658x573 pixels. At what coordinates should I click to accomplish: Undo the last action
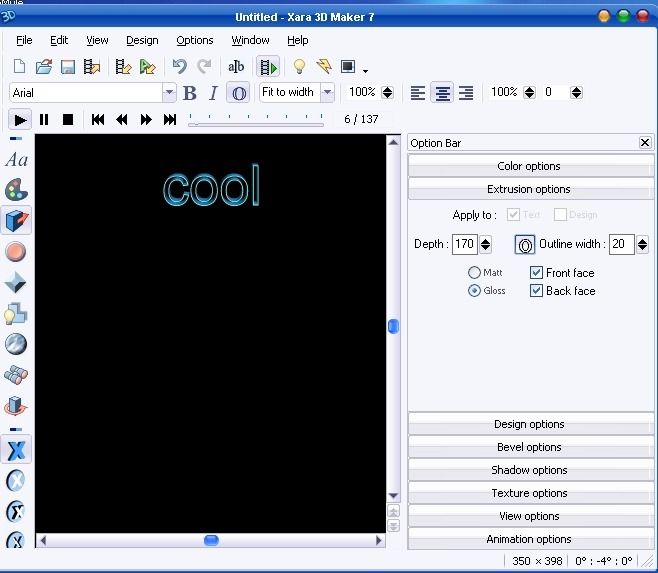(x=180, y=67)
